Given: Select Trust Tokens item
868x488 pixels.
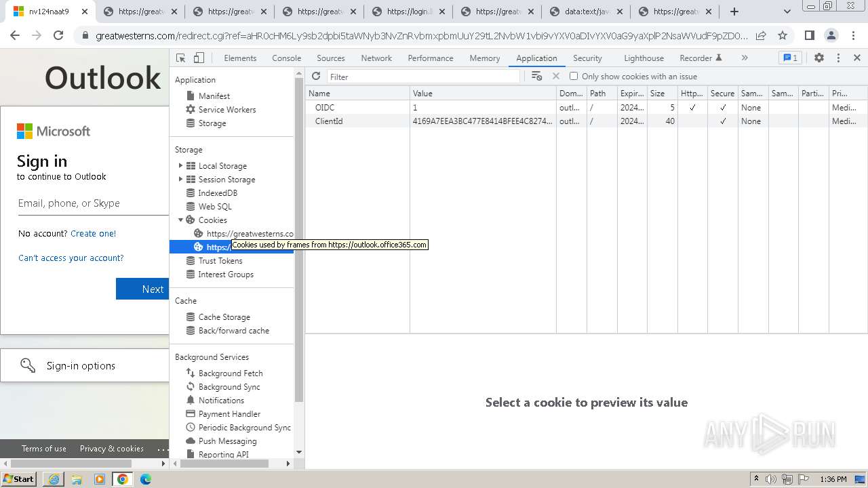Looking at the screenshot, I should tap(220, 261).
